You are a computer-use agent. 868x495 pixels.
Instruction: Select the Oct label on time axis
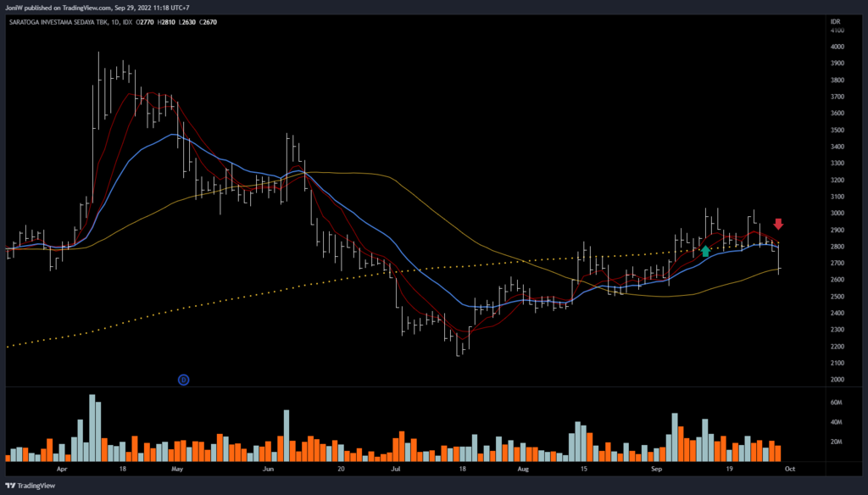[788, 467]
